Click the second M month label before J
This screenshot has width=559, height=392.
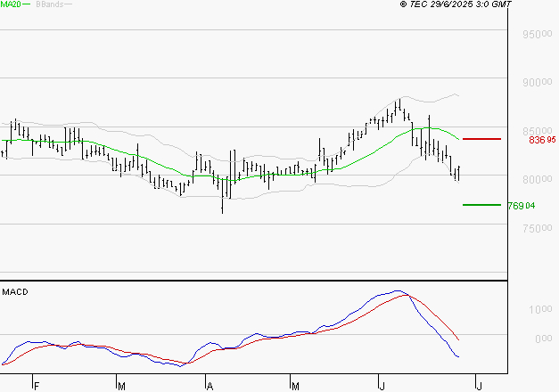(x=295, y=387)
